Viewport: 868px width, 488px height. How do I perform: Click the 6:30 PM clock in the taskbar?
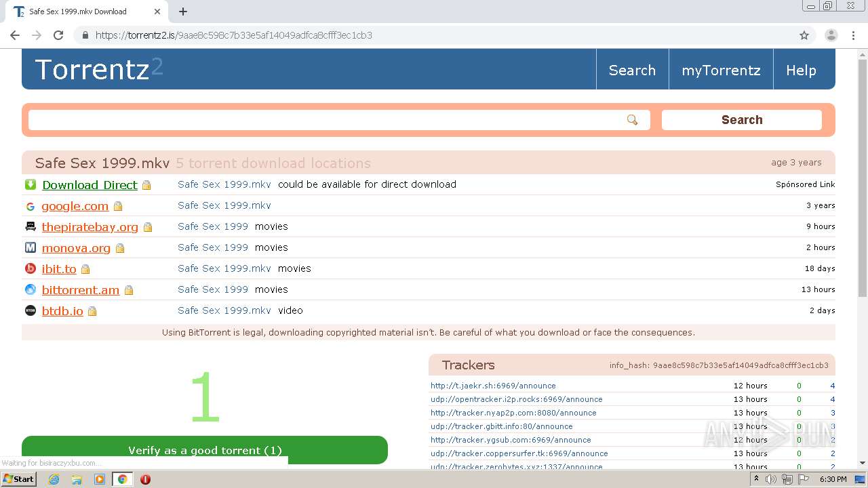coord(833,479)
